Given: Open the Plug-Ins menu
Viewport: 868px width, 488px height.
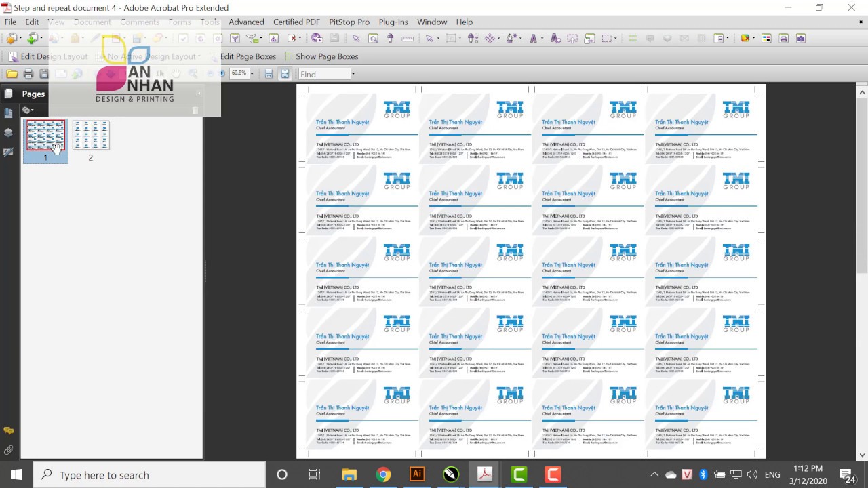Looking at the screenshot, I should pyautogui.click(x=393, y=22).
